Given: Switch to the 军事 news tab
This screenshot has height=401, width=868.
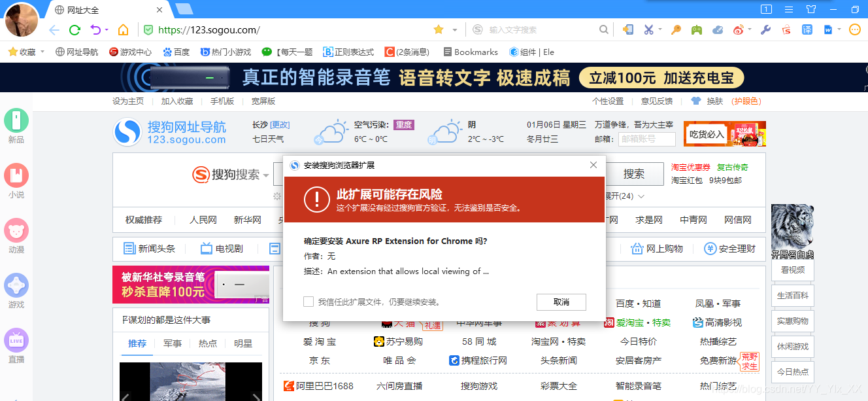Looking at the screenshot, I should pyautogui.click(x=173, y=343).
